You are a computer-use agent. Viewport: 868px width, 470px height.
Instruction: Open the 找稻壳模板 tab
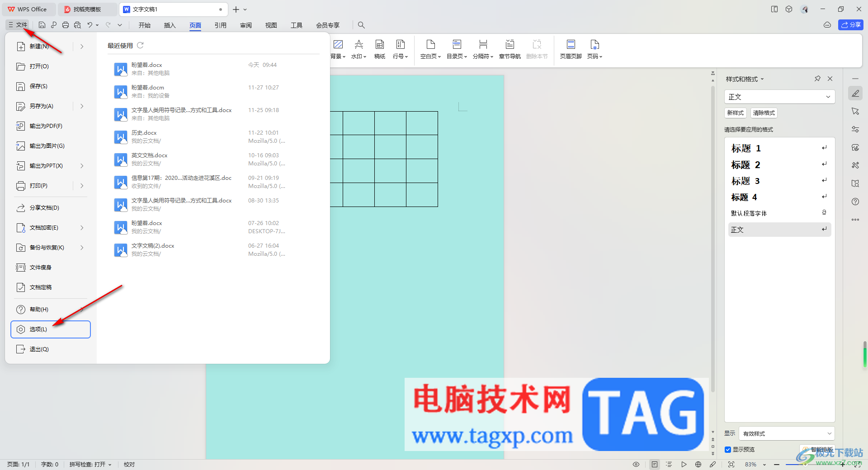click(87, 9)
